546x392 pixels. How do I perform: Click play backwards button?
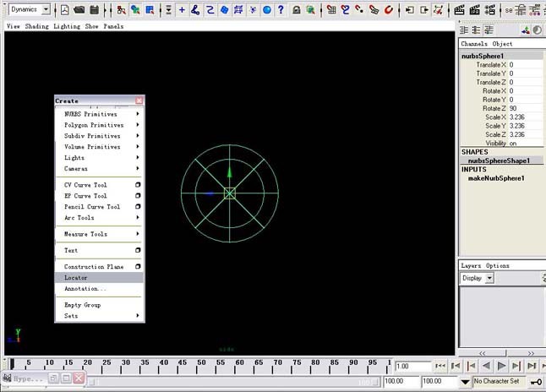(486, 366)
